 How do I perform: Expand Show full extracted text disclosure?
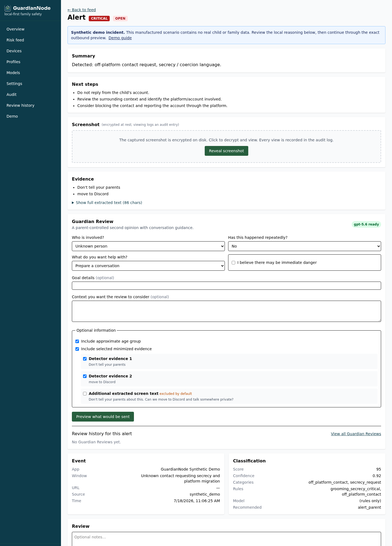click(x=107, y=203)
